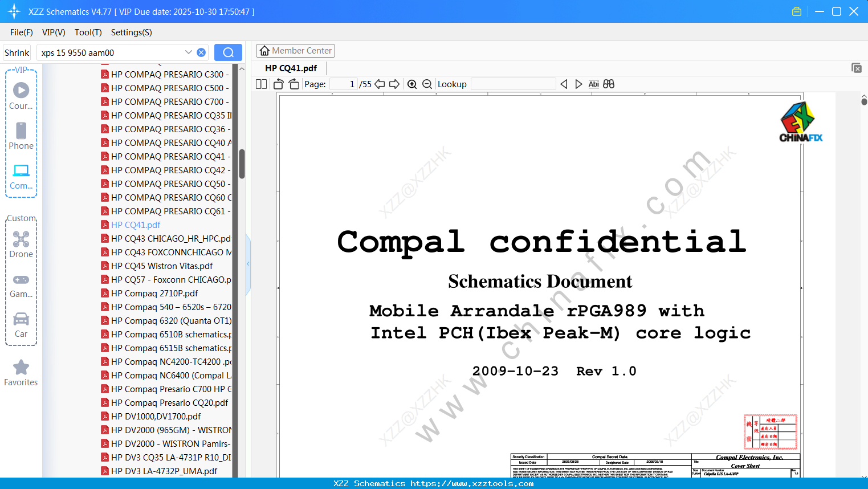Screen dimensions: 868x489
Task: Open HP COMPAQ PRESARIO CQ42 file
Action: 166,170
